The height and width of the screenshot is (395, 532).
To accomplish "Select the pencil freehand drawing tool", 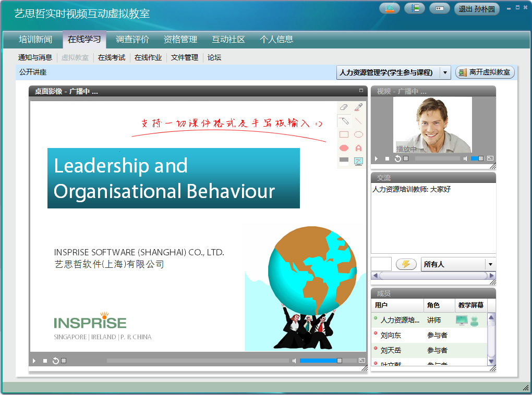I will [344, 121].
